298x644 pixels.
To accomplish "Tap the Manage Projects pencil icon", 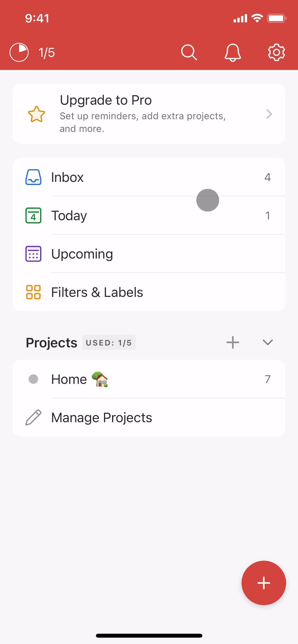I will tap(33, 417).
